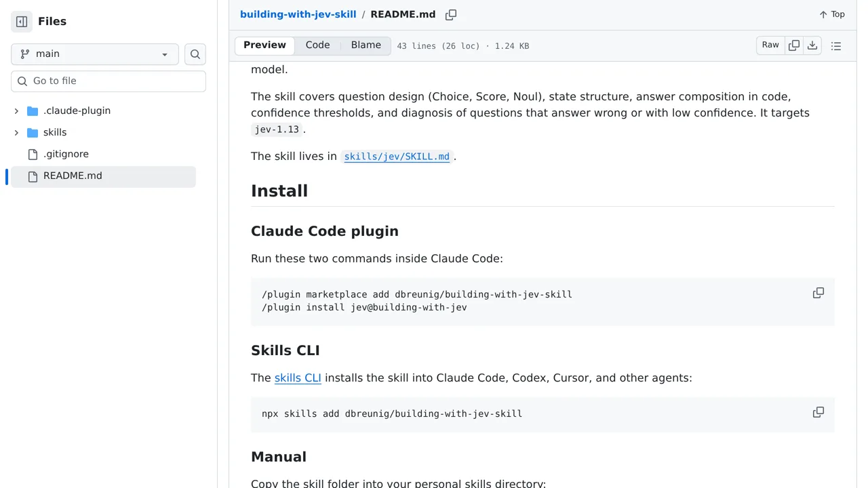The image size is (868, 488).
Task: Click the README.md breadcrumb file name
Action: (403, 14)
